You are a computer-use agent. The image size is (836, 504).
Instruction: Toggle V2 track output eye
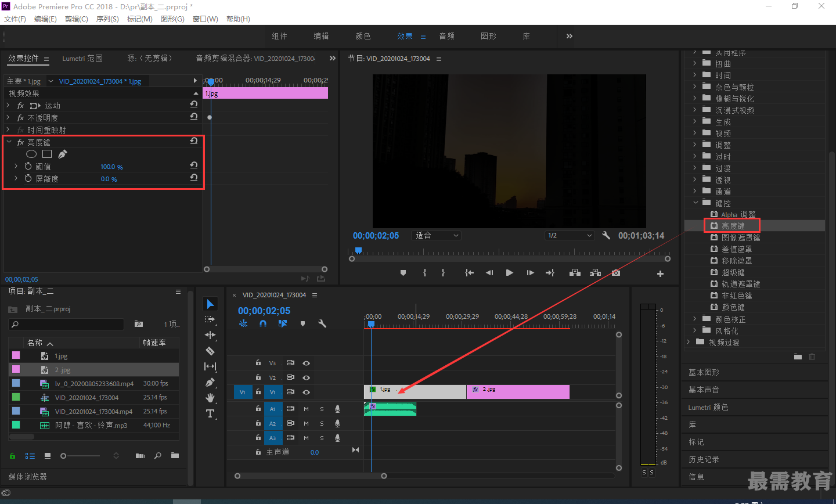coord(306,377)
